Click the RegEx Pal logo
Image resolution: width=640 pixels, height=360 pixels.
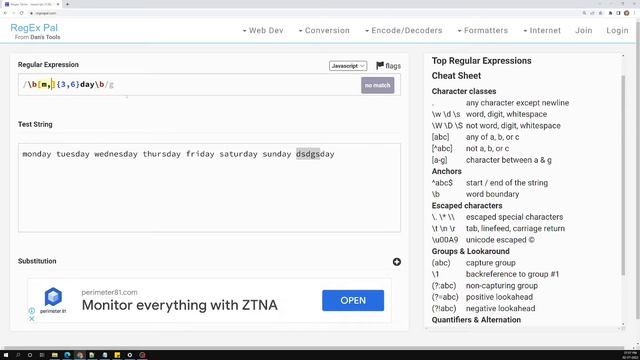click(x=34, y=28)
